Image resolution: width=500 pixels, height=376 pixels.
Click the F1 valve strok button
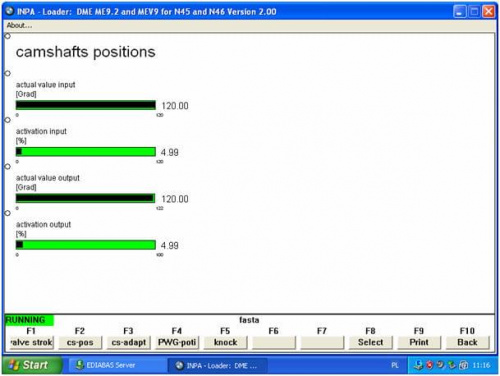pyautogui.click(x=31, y=342)
